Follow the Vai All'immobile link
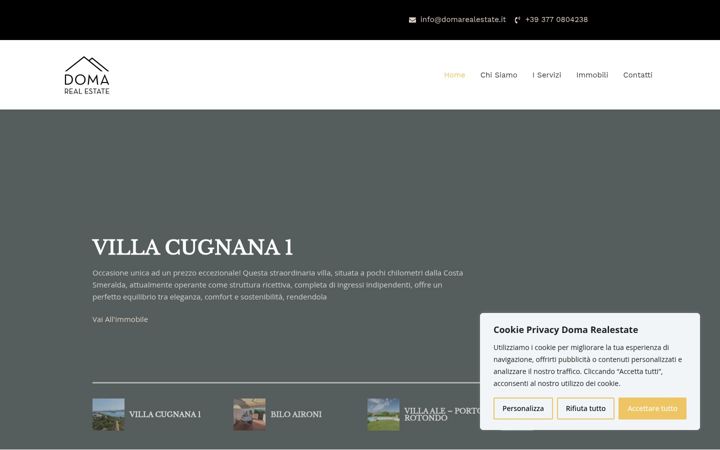The height and width of the screenshot is (450, 720). [120, 319]
